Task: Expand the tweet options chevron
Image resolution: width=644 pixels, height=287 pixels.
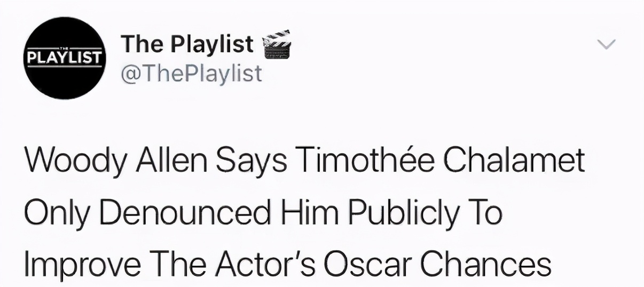Action: [606, 44]
